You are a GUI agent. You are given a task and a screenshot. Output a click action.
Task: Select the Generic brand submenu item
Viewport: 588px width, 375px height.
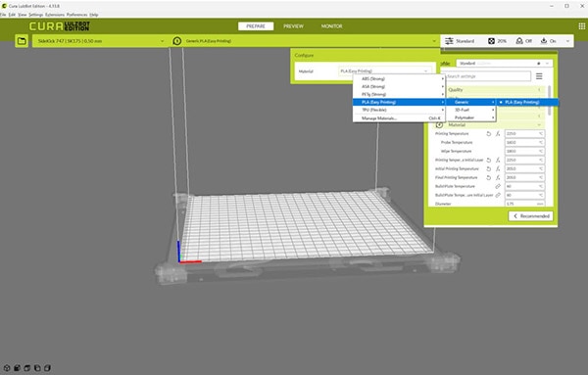click(x=471, y=102)
